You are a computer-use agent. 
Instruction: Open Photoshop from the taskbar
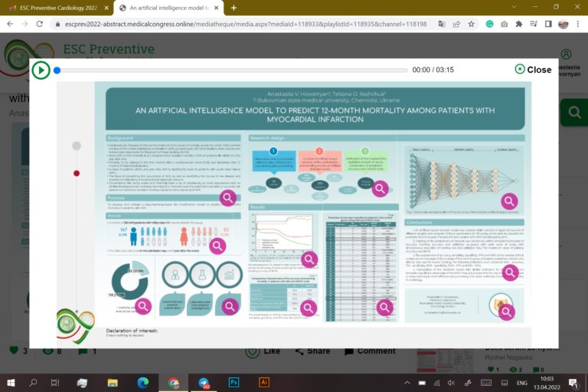coord(234,383)
